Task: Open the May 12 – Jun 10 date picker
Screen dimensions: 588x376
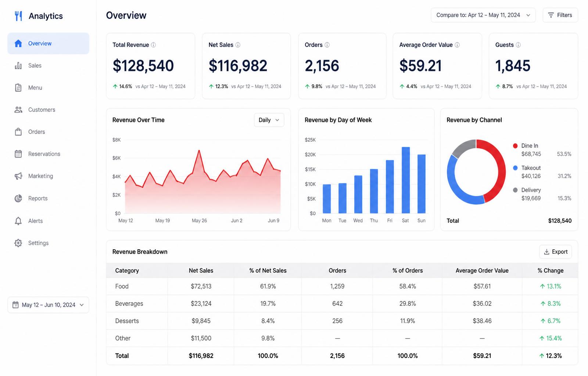Action: click(48, 305)
